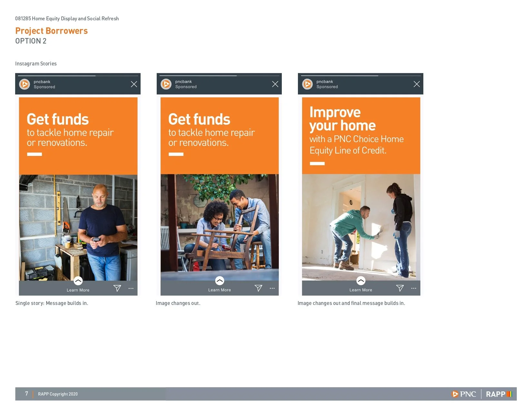Viewport: 532px width, 411px height.
Task: Click 'RAPP Copyright 2020' in footer
Action: (58, 394)
